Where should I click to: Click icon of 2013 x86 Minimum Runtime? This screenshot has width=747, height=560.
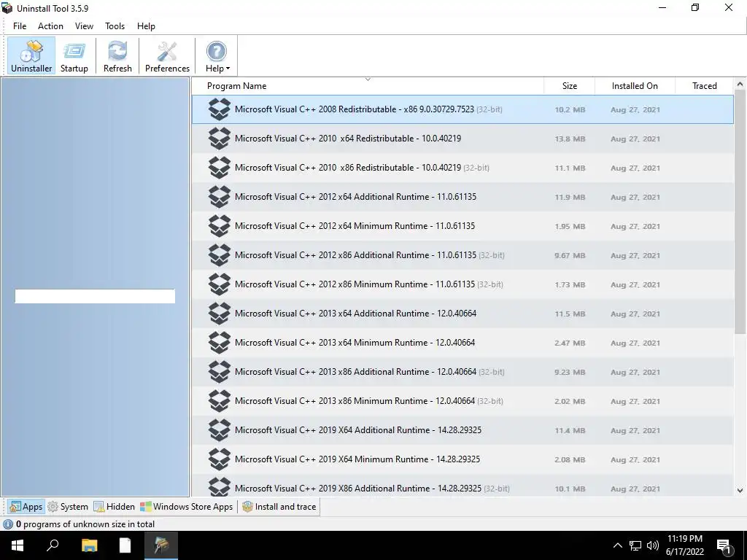pyautogui.click(x=220, y=401)
